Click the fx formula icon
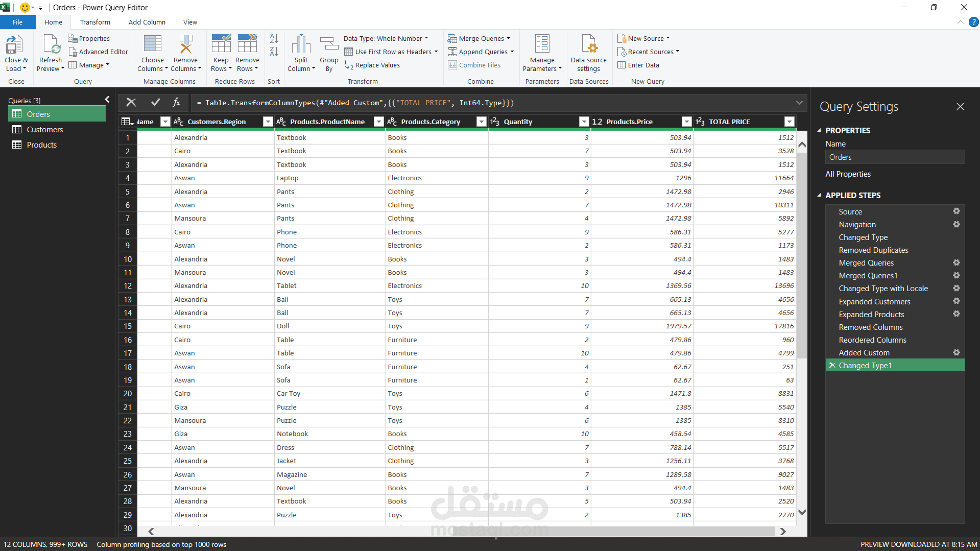The height and width of the screenshot is (551, 980). [176, 103]
